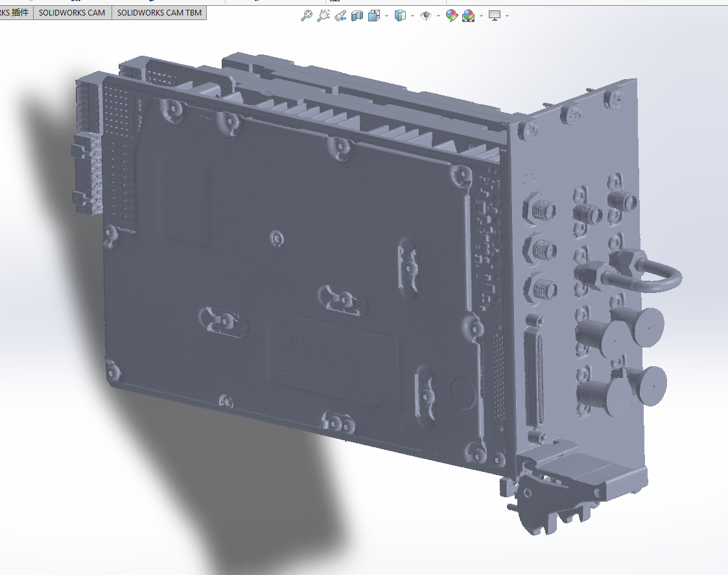Click the Previous View icon
728x575 pixels.
click(340, 16)
